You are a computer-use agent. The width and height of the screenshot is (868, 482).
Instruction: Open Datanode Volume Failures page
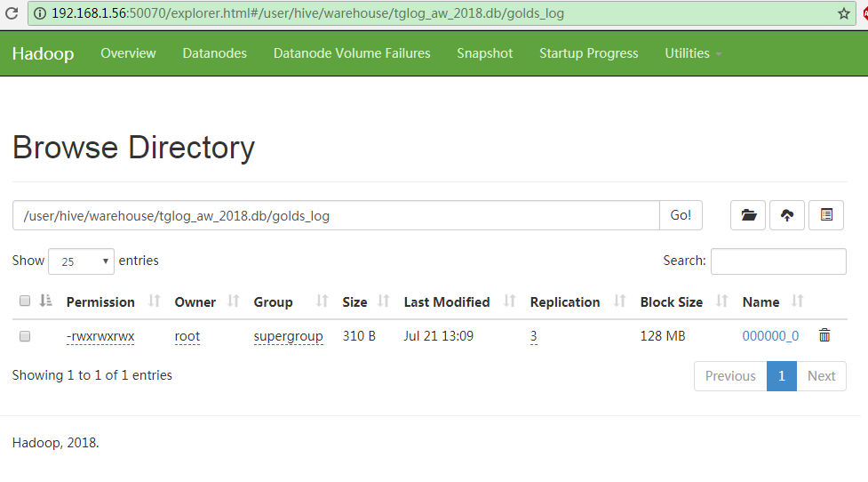click(352, 53)
